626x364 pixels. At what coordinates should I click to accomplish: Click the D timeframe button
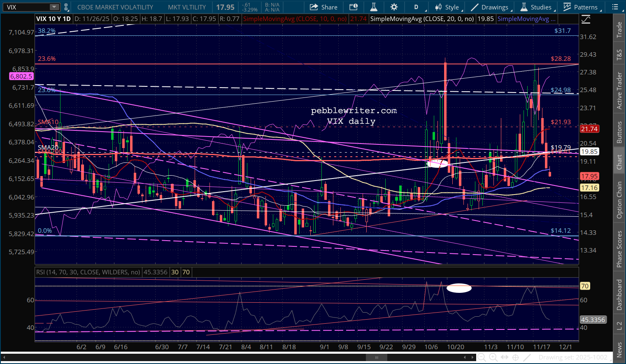[x=416, y=7]
